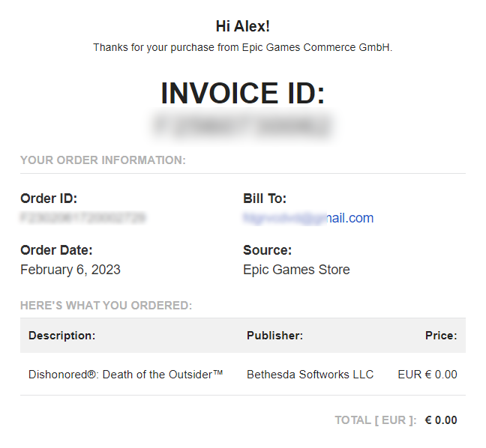Click the 'Publisher:' column header
Screen dimensions: 486x448
click(x=274, y=336)
